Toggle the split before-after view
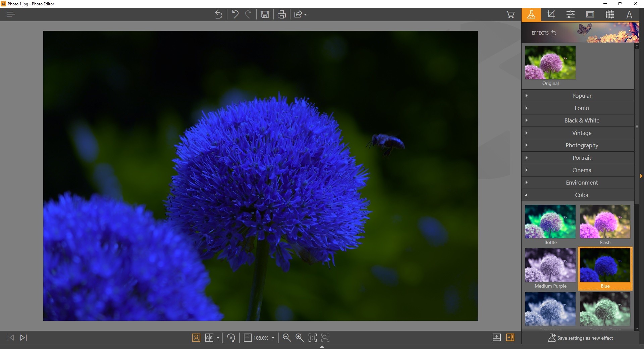Viewport: 644px width, 349px height. click(x=209, y=338)
